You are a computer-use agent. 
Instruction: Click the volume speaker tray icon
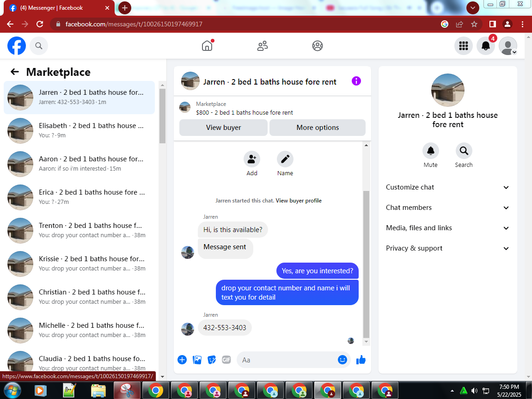tap(474, 391)
